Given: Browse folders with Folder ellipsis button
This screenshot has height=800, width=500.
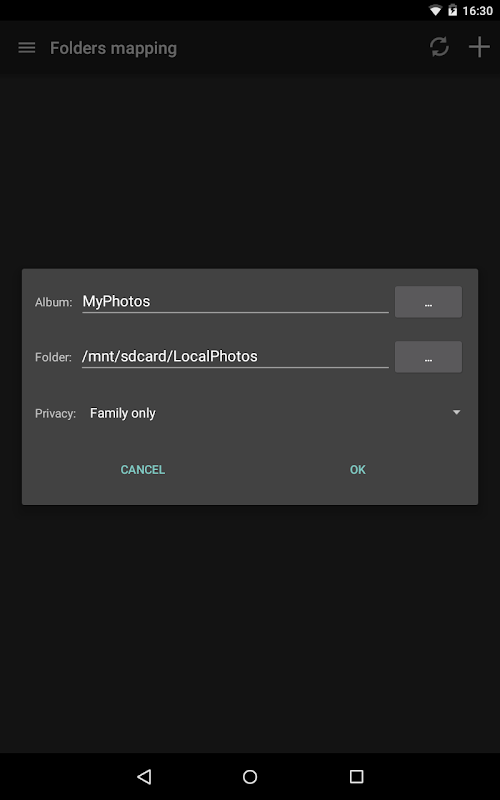Looking at the screenshot, I should (428, 357).
